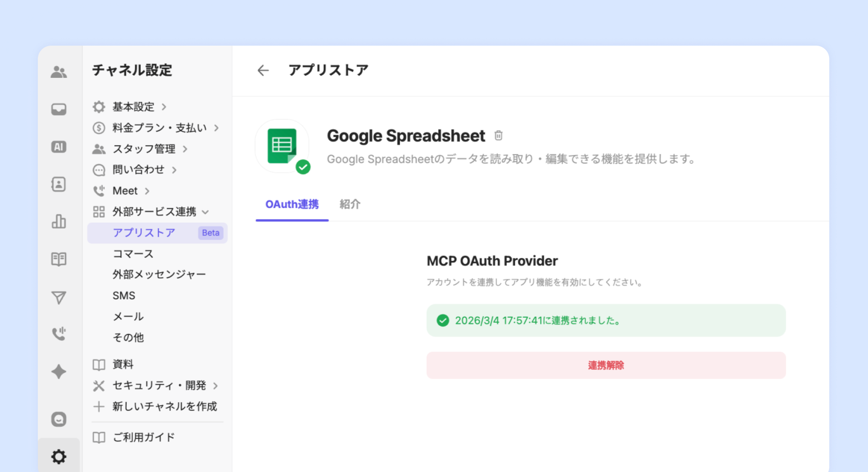Click the MCP OAuth Provider heading
The image size is (868, 472).
click(x=492, y=261)
